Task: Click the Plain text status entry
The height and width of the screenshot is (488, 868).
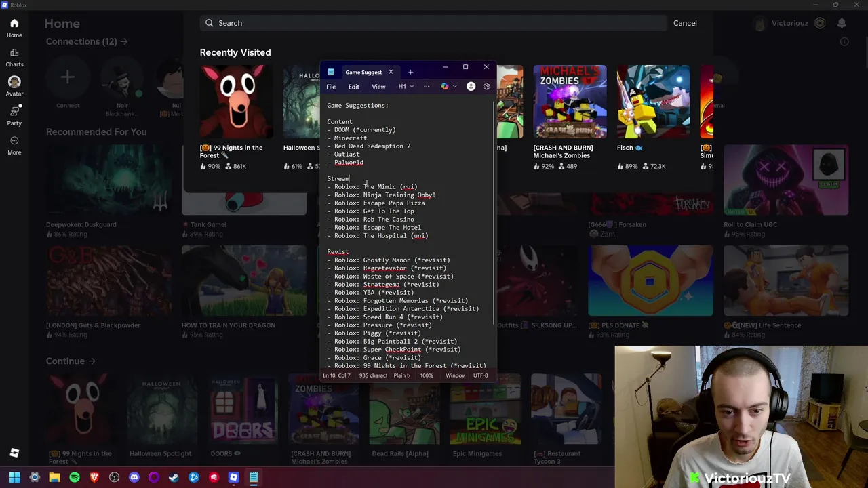Action: [402, 375]
